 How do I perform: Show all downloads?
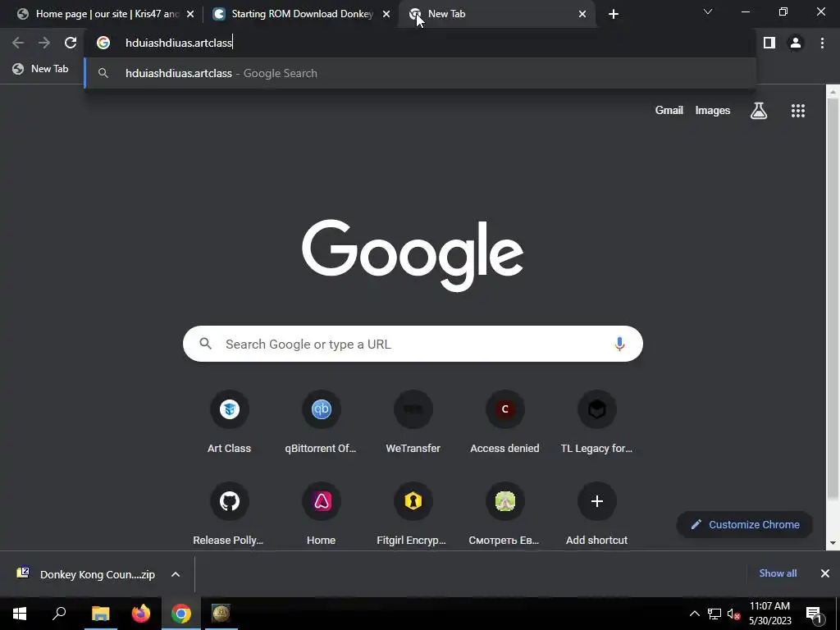tap(778, 573)
